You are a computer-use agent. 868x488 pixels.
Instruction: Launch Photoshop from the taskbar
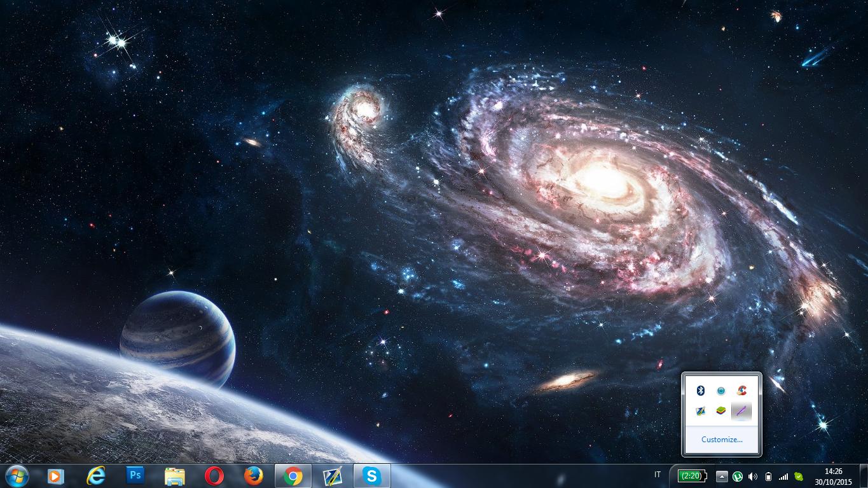click(135, 476)
